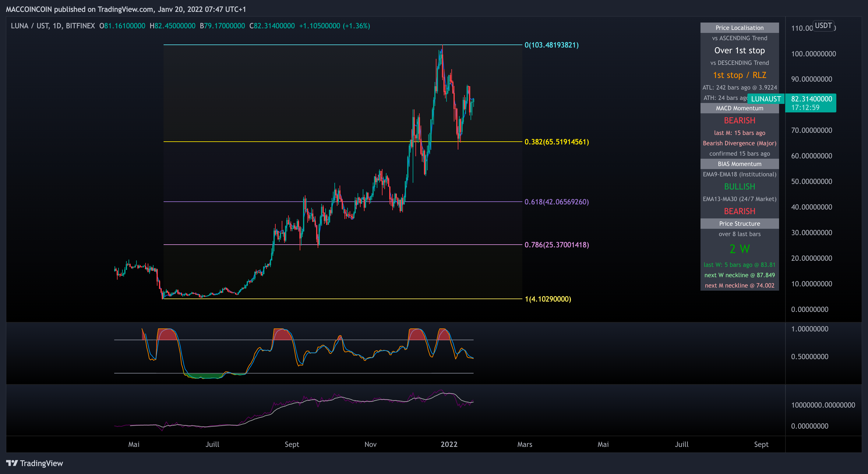Screen dimensions: 868x474
Task: Click the TradingView logo icon
Action: point(12,463)
